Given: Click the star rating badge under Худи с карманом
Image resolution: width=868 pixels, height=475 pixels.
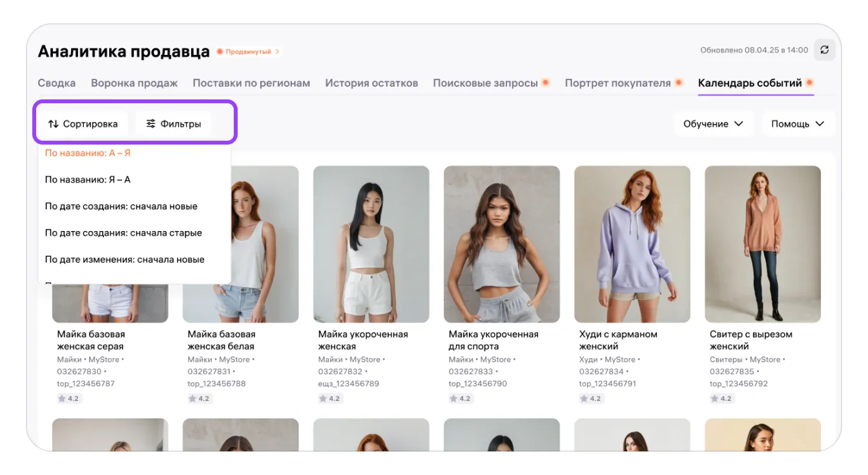Looking at the screenshot, I should tap(591, 398).
